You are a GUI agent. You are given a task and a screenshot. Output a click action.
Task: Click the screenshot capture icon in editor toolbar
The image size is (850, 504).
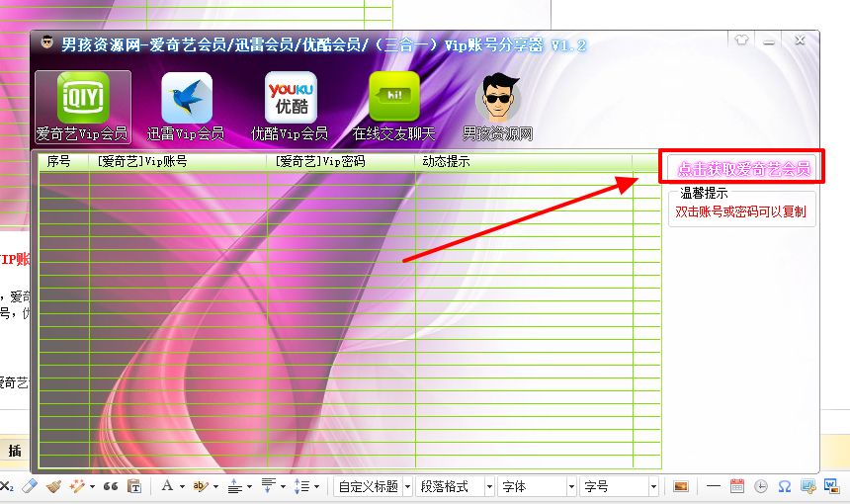tap(808, 486)
